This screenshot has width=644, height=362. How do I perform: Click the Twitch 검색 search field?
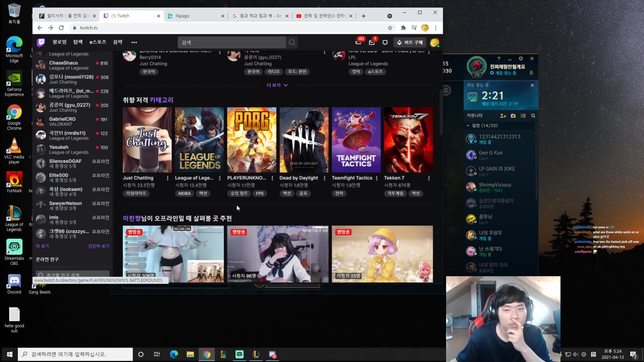[x=232, y=43]
